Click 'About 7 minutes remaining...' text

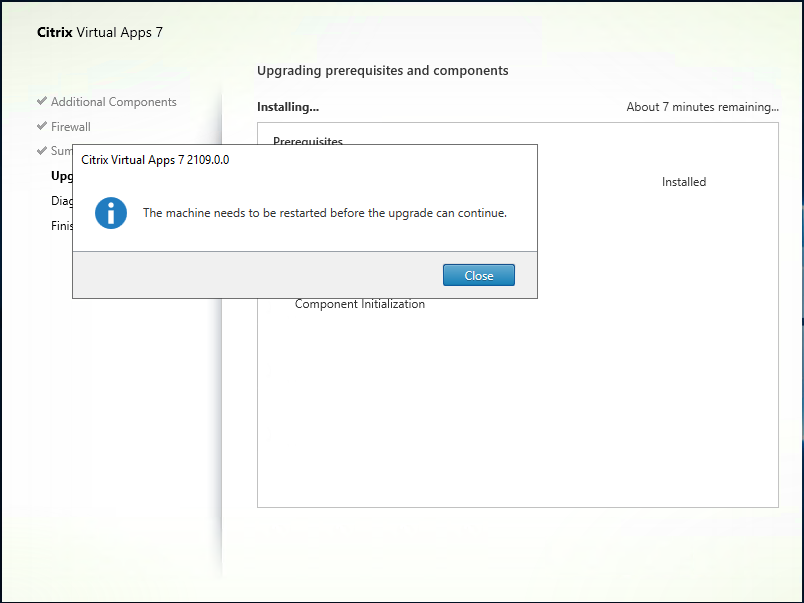pos(702,107)
